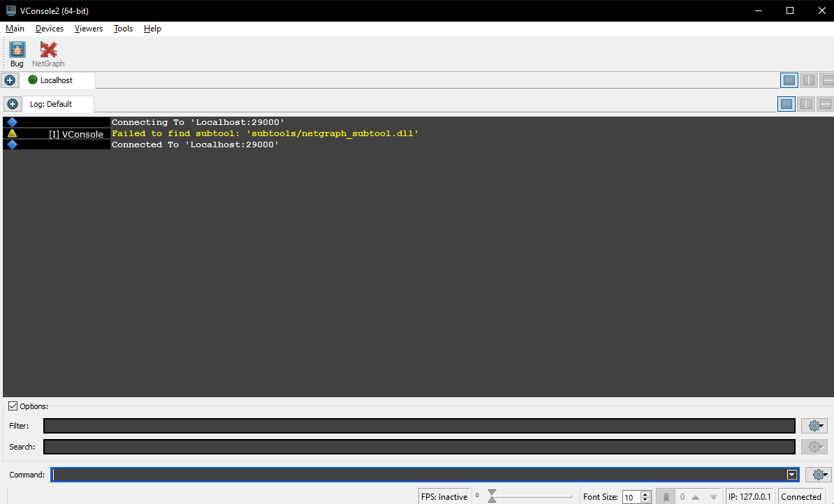Click the Bug report toolbar icon
Image resolution: width=834 pixels, height=504 pixels.
[x=17, y=54]
